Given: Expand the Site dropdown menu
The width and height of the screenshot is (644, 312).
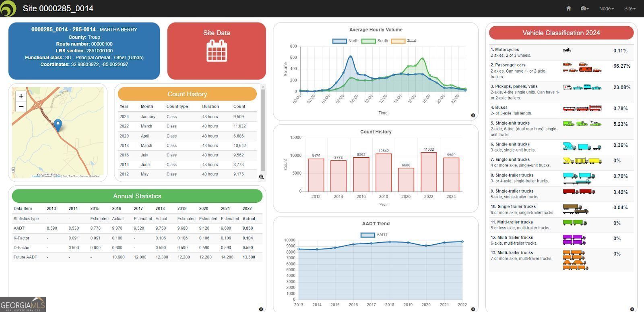Looking at the screenshot, I should click(x=630, y=8).
